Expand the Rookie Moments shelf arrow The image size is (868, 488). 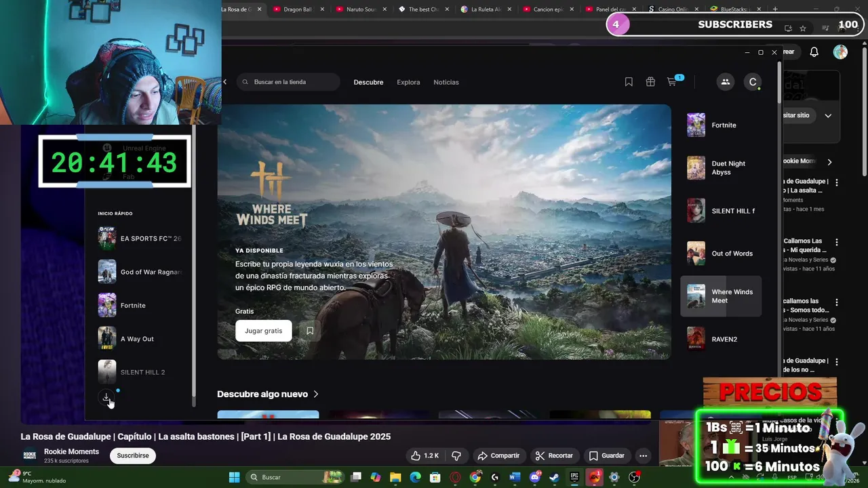[829, 162]
